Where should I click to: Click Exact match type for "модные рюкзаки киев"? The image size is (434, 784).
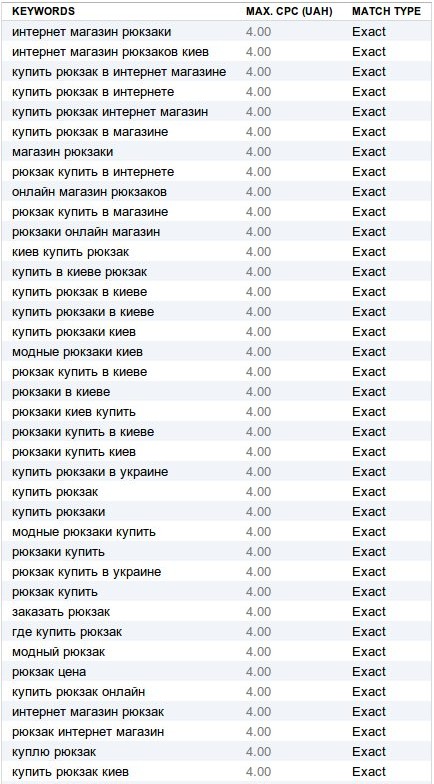coord(369,352)
